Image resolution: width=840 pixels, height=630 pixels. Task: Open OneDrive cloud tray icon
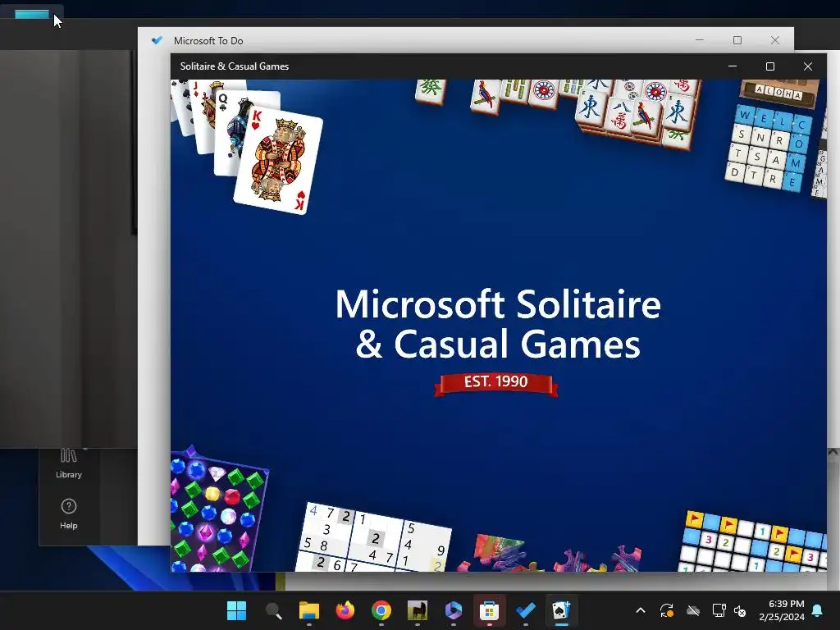[x=693, y=610]
